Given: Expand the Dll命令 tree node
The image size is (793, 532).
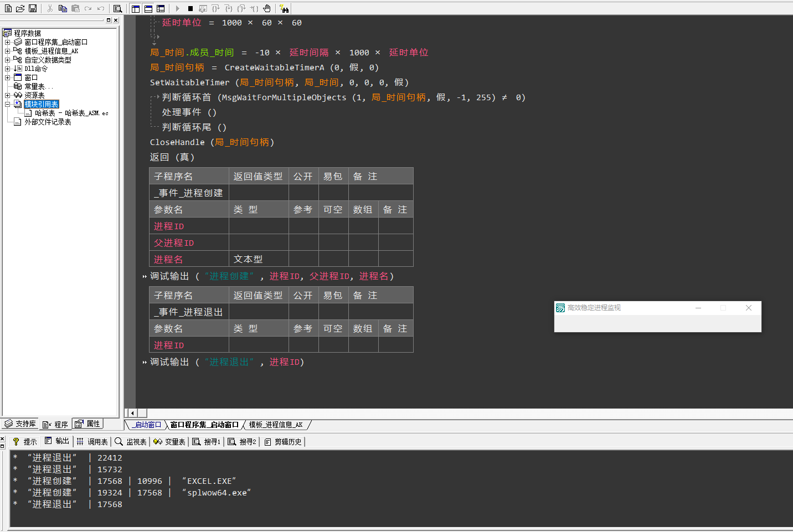Looking at the screenshot, I should coord(7,69).
